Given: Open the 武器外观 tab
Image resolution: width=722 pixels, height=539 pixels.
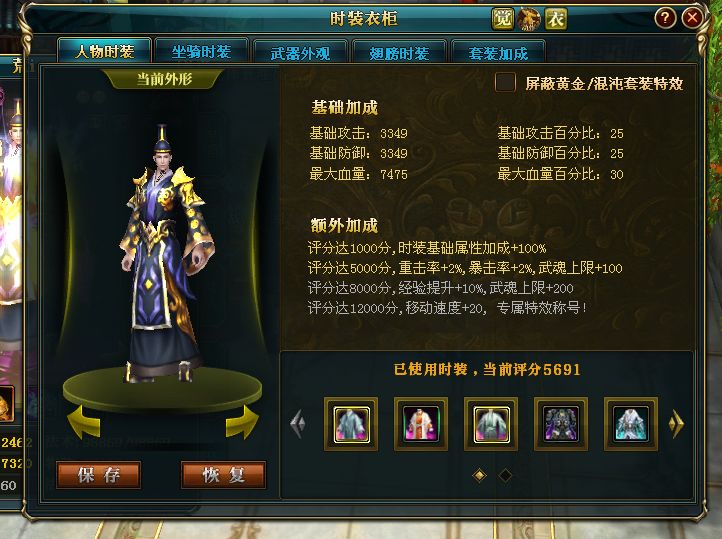Looking at the screenshot, I should click(x=300, y=52).
